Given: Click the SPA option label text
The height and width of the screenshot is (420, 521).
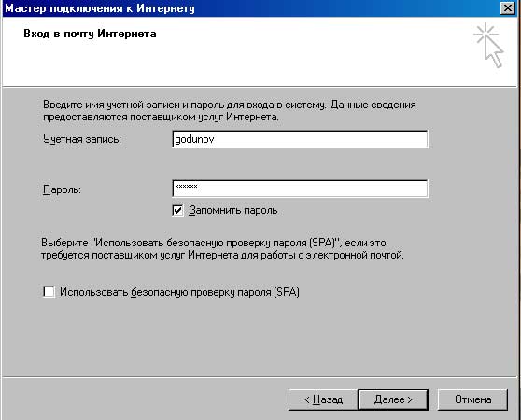Looking at the screenshot, I should (179, 292).
